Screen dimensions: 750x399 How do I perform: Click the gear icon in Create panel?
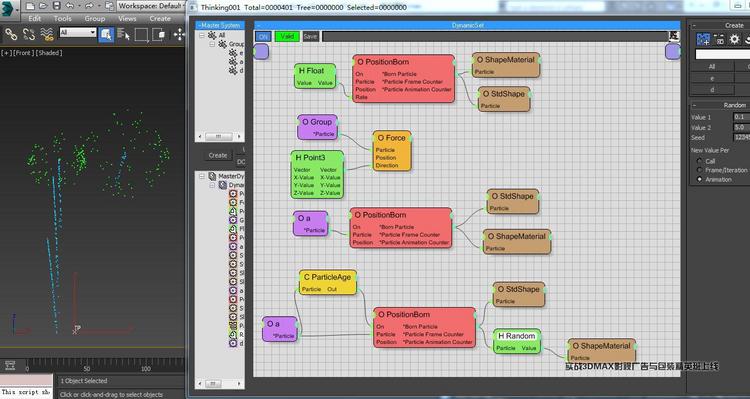pyautogui.click(x=734, y=39)
